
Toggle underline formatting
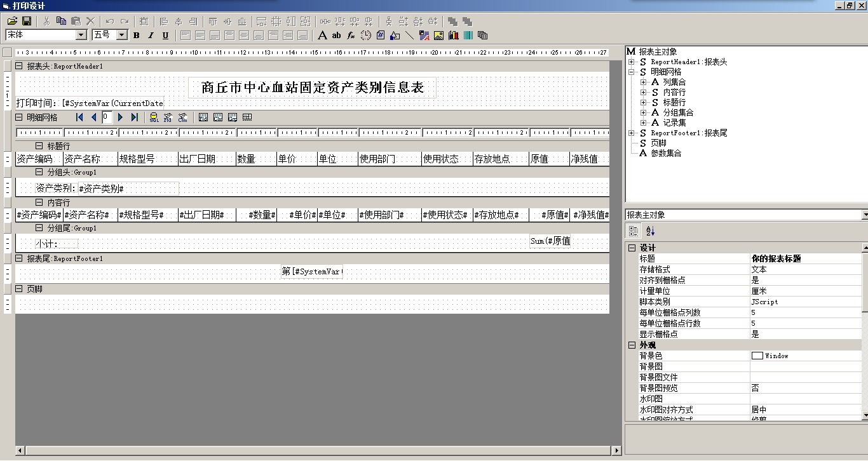coord(165,36)
